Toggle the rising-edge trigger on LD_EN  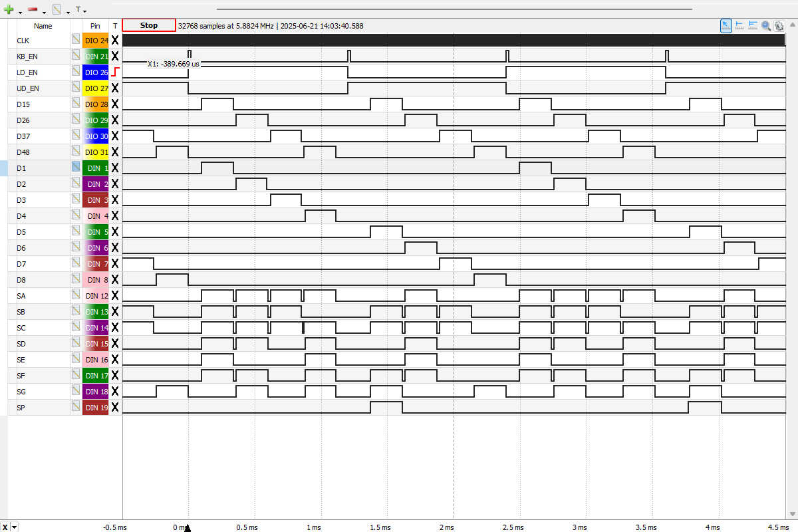tap(115, 72)
